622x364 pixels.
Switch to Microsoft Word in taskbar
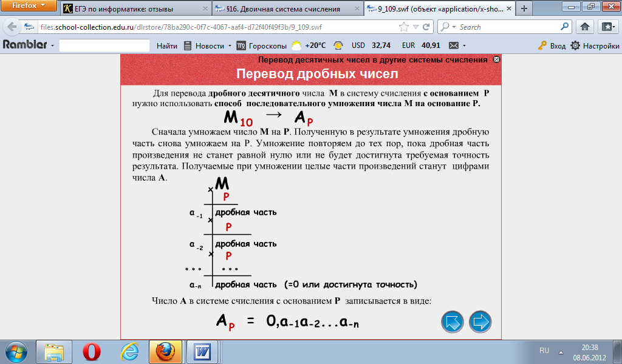coord(203,352)
